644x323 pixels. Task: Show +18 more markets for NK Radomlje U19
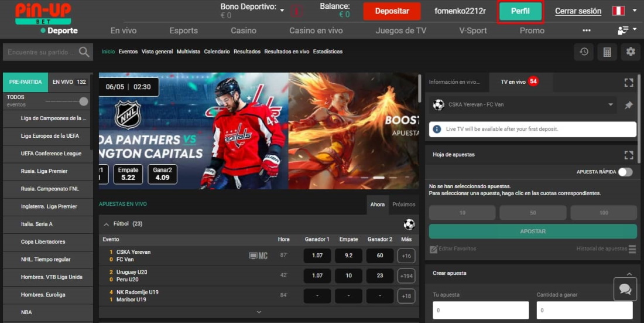coord(406,296)
